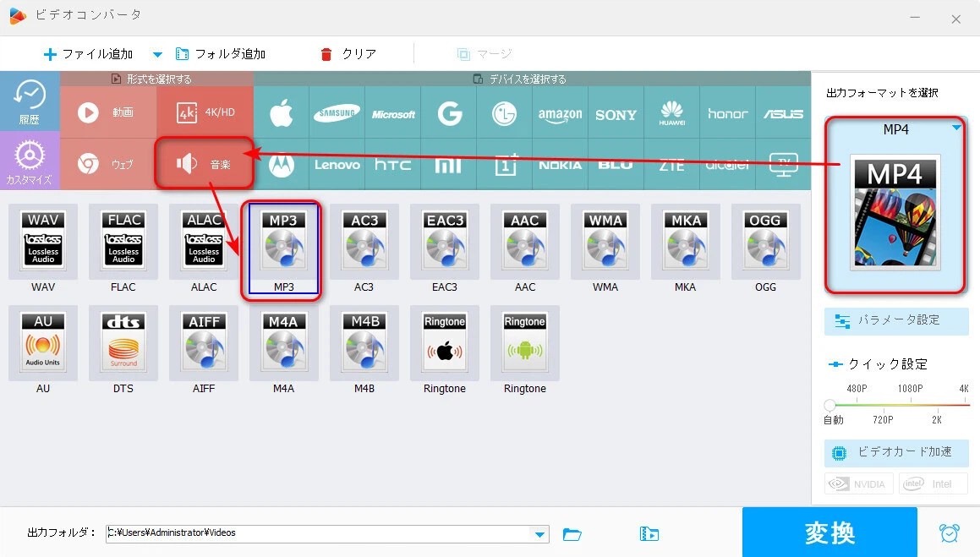Viewport: 980px width, 557px height.
Task: Select the AIFF format icon
Action: point(204,343)
